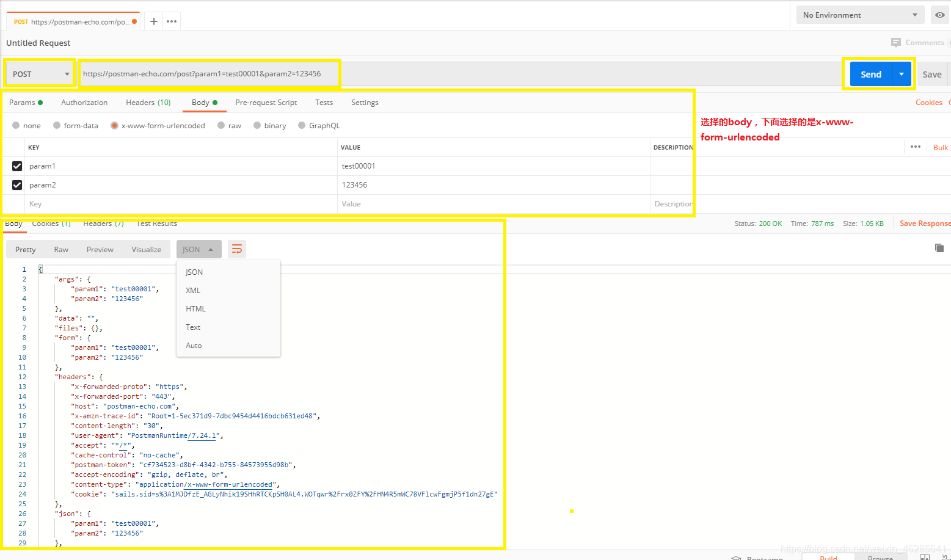951x560 pixels.
Task: Click the environment quick look eye icon
Action: [x=939, y=15]
